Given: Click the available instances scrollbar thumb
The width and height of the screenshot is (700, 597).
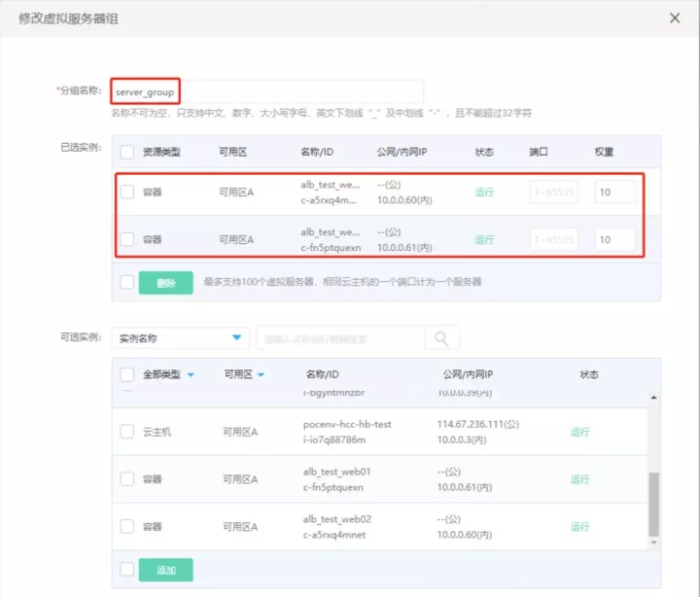Looking at the screenshot, I should click(653, 504).
